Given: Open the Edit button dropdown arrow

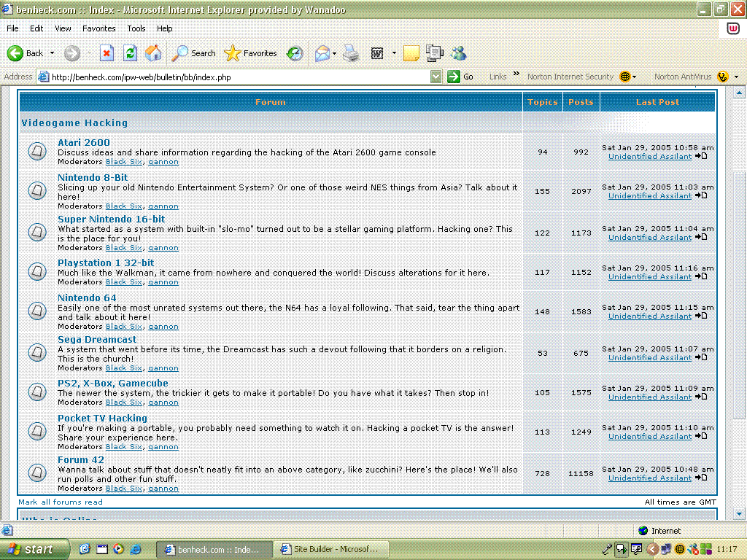Looking at the screenshot, I should click(394, 53).
